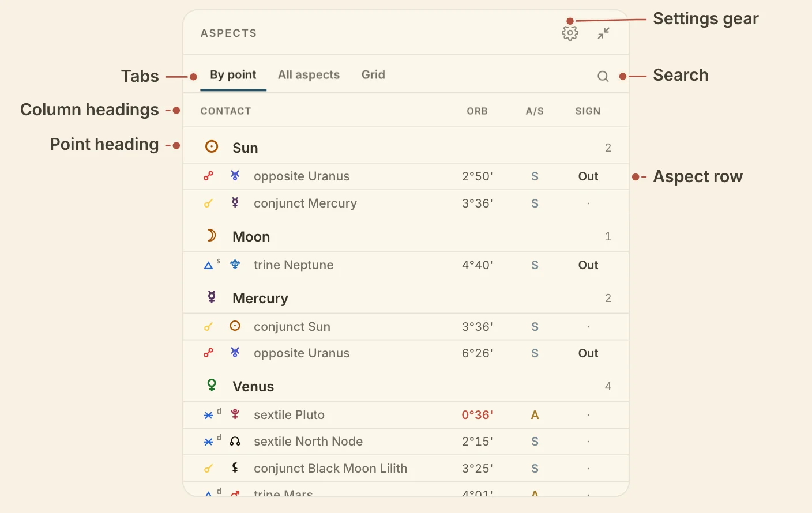The height and width of the screenshot is (513, 812).
Task: Click the 2°15' orb value
Action: (477, 442)
